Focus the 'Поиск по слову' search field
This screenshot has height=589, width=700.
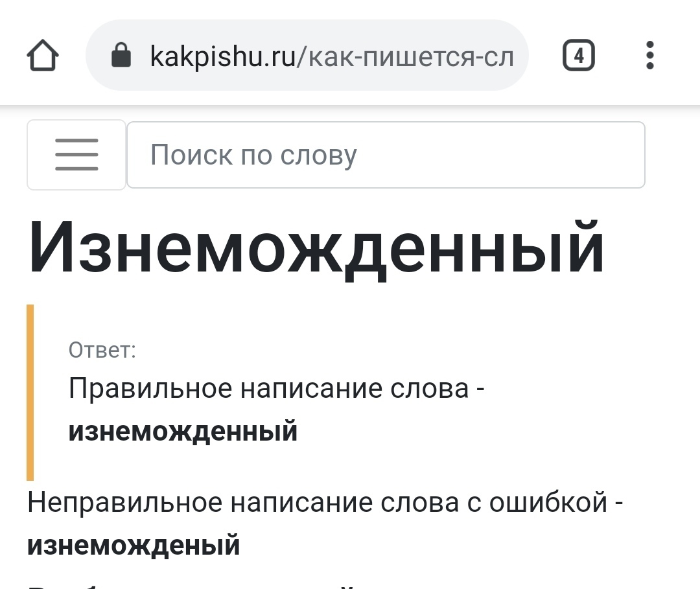tap(386, 155)
